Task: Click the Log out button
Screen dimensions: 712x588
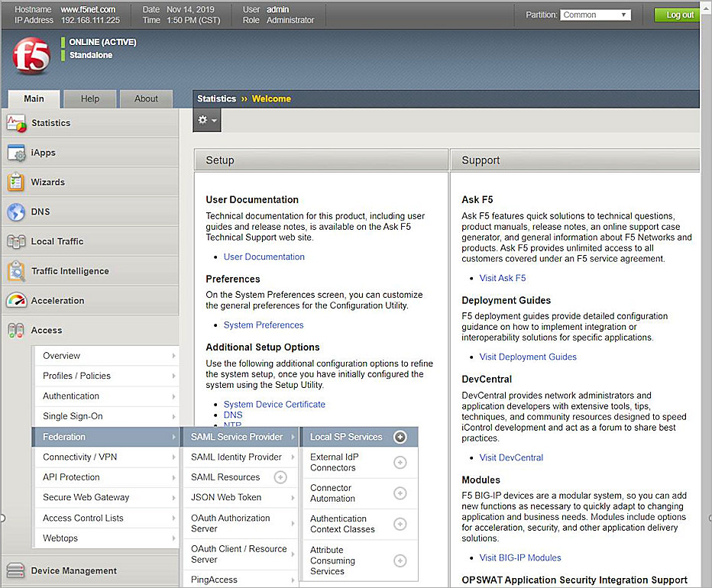Action: pyautogui.click(x=678, y=15)
